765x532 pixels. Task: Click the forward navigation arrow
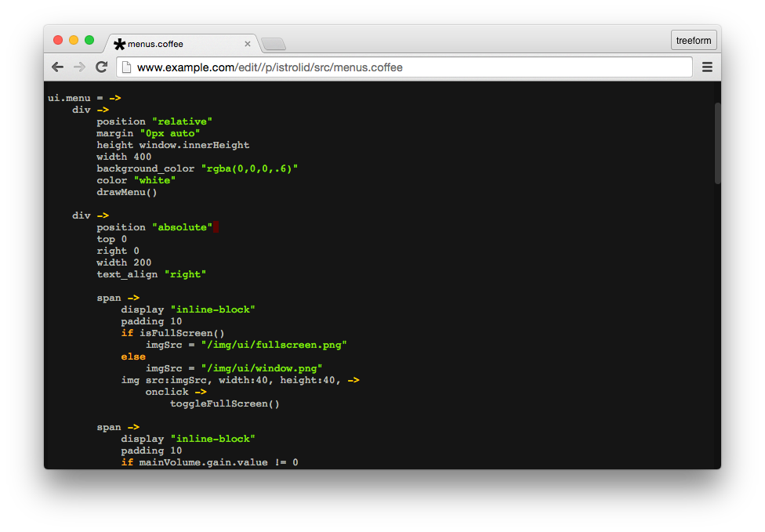tap(79, 67)
